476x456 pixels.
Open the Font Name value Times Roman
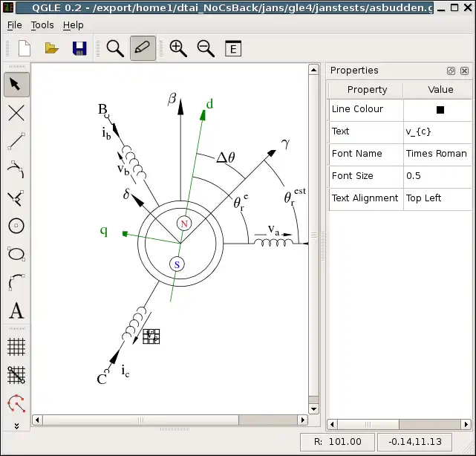437,154
